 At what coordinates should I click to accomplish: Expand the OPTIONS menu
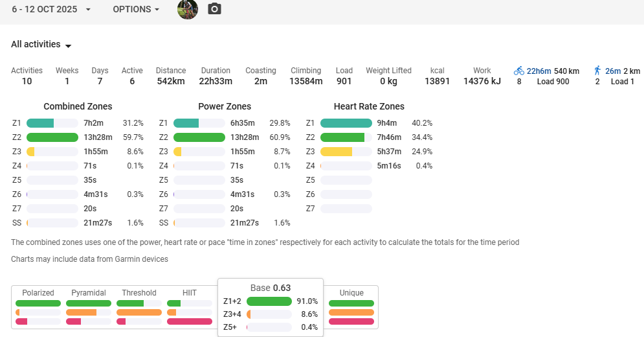(136, 10)
